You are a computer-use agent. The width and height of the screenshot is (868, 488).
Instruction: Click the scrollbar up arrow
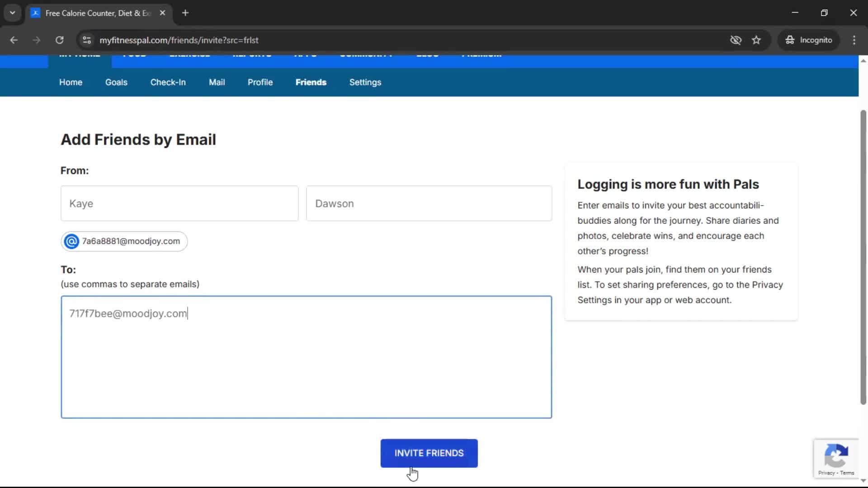[x=863, y=61]
